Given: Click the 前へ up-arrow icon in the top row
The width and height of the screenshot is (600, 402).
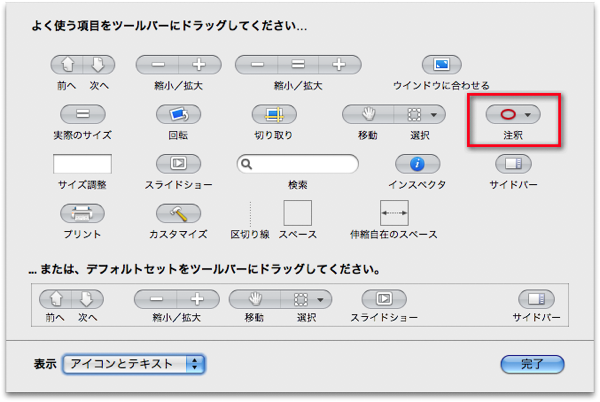Looking at the screenshot, I should point(67,64).
